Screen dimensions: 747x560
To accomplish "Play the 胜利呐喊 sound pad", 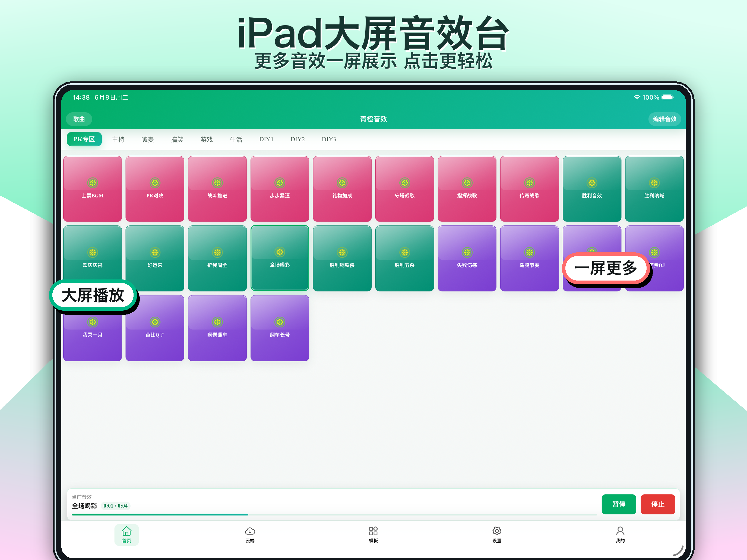I will (654, 189).
